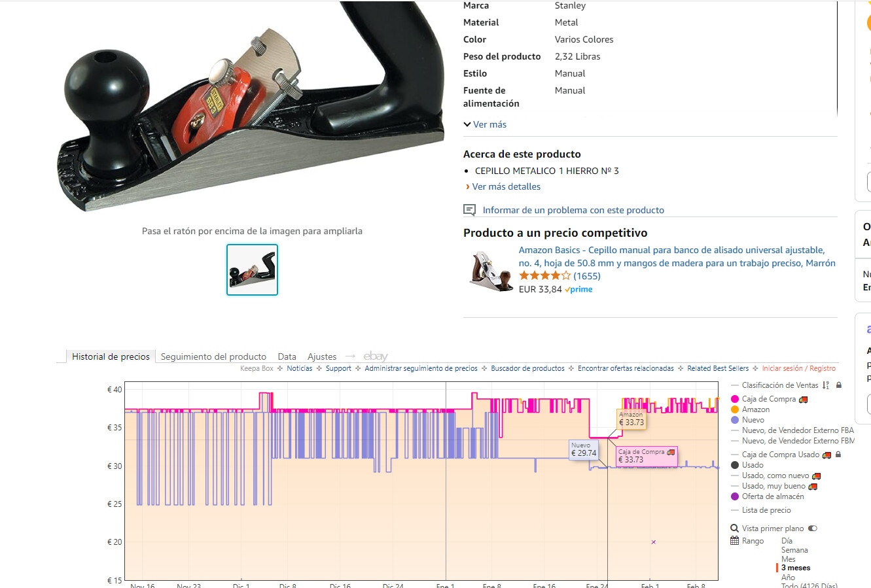
Task: Click the lock icon next to Clasificación de Ventas
Action: point(839,385)
